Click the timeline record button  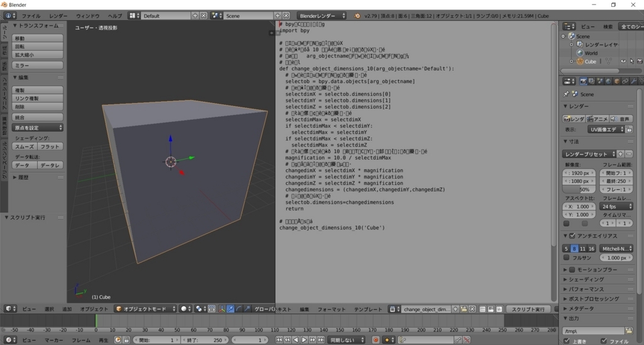(375, 340)
